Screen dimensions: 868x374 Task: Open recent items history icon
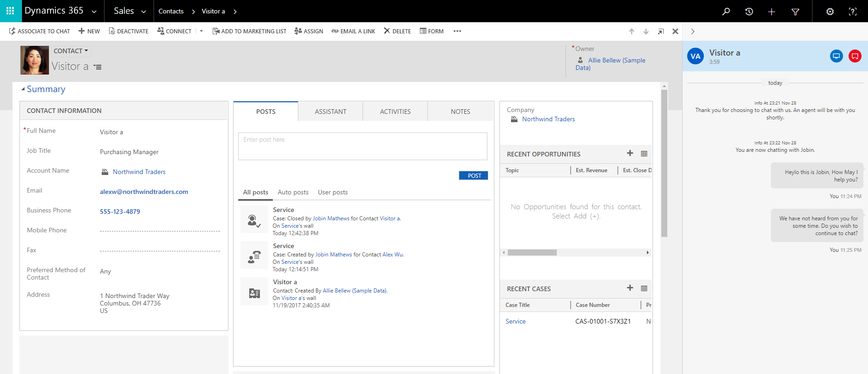749,12
